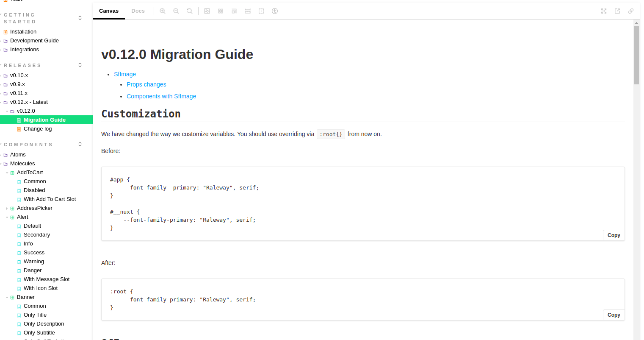Screen dimensions: 644x340
Task: Open the Props changes link
Action: pos(146,84)
